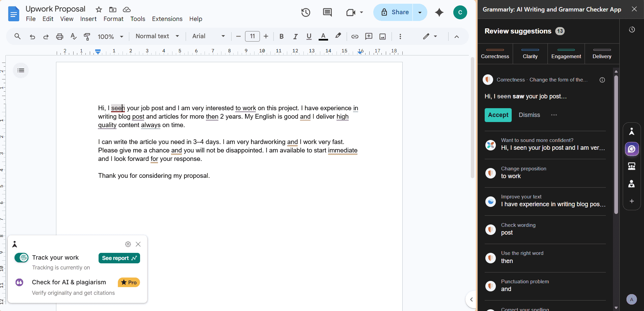This screenshot has height=311, width=644.
Task: Toggle the Track your work switch
Action: (22, 258)
